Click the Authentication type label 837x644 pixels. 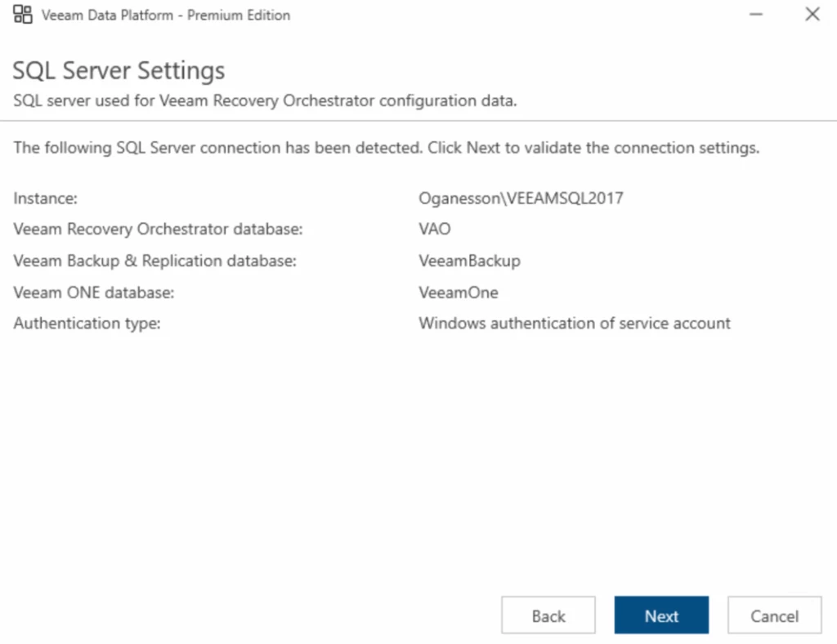(x=87, y=323)
